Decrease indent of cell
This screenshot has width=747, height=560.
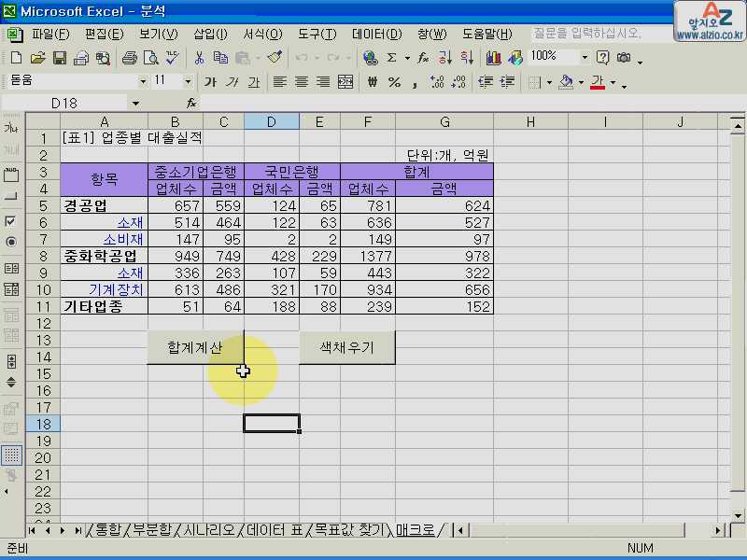tap(486, 82)
